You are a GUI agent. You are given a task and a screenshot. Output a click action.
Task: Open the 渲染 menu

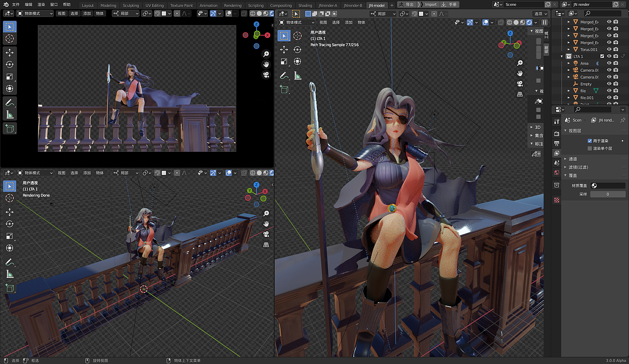(42, 4)
